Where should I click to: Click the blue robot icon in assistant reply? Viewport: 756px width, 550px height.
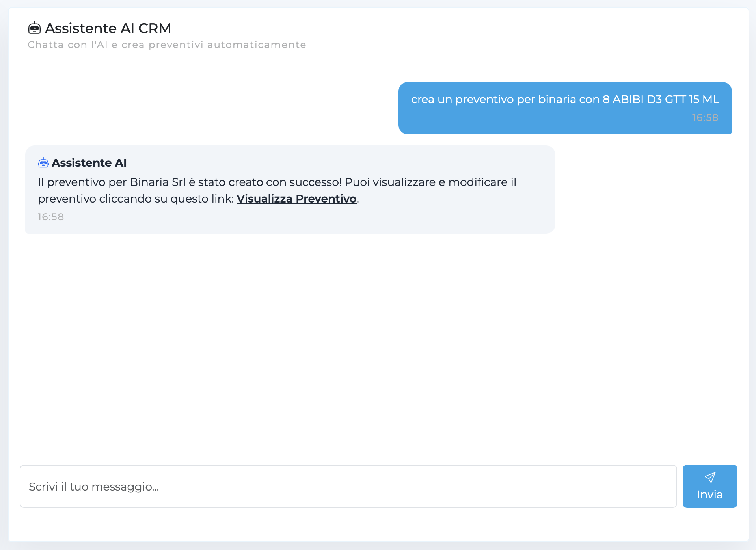[x=43, y=162]
